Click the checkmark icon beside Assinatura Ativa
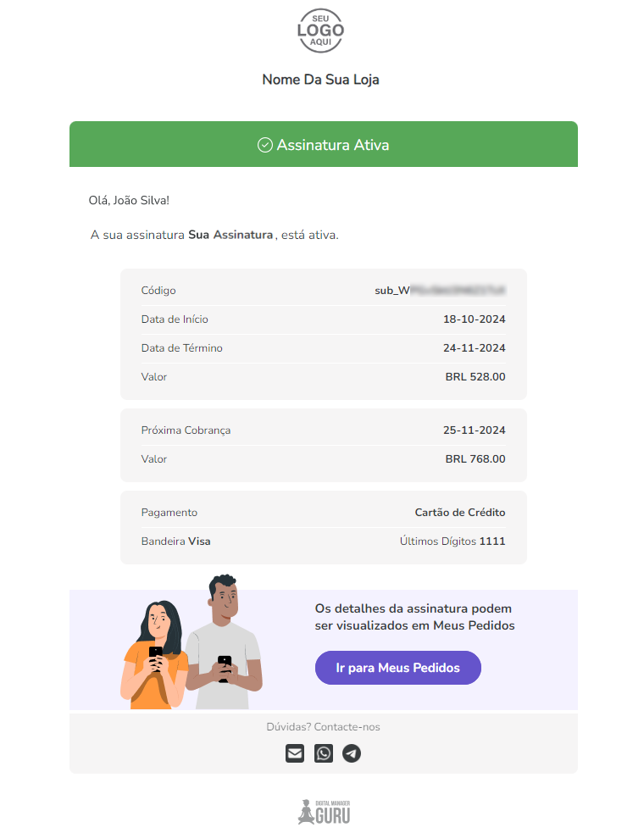Viewport: 644px width, 833px height. click(x=265, y=145)
